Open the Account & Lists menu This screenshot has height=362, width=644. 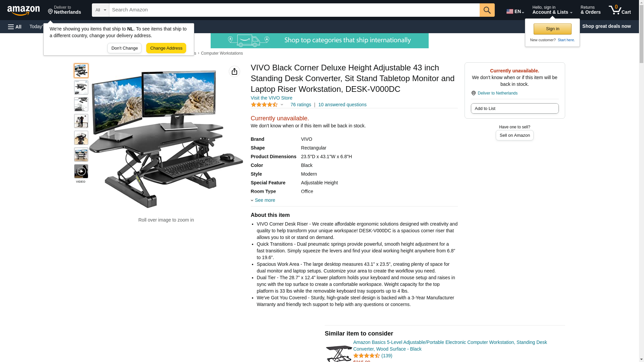pyautogui.click(x=552, y=10)
